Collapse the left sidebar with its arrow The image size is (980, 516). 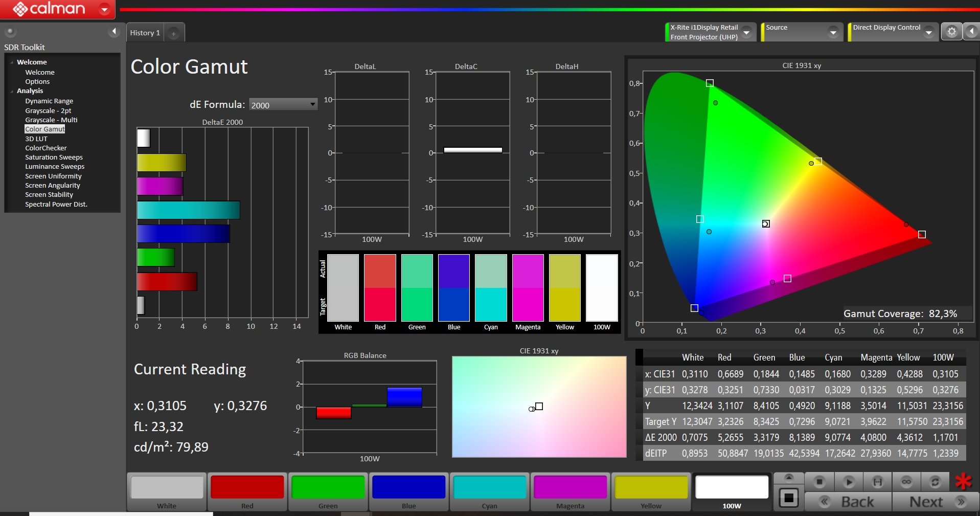114,32
